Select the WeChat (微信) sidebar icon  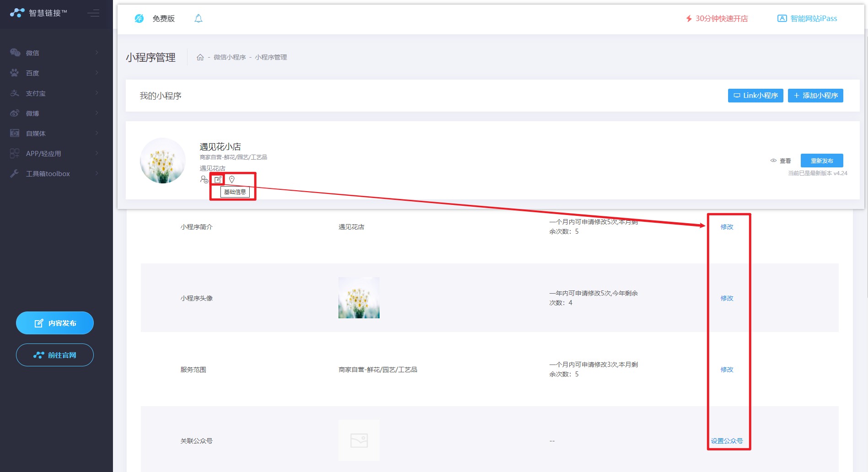14,53
